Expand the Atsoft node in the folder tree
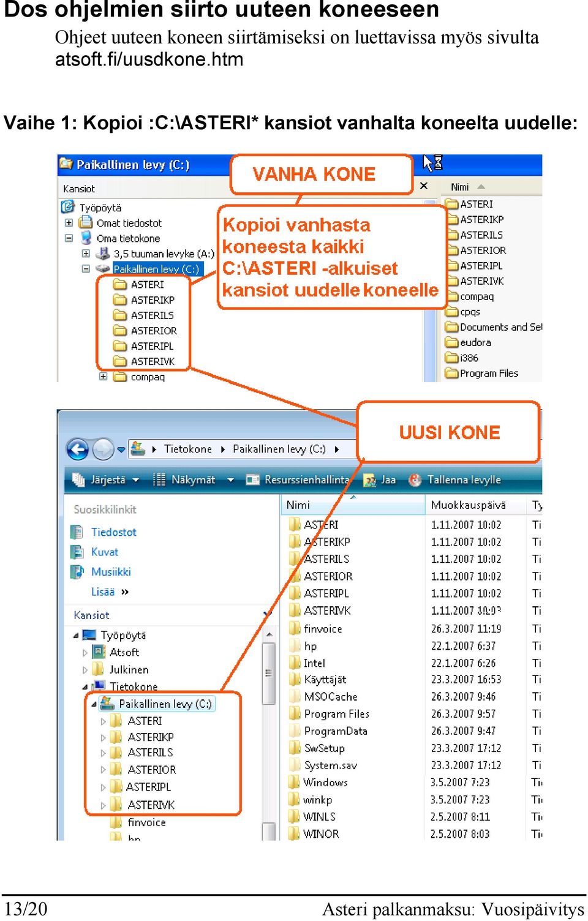 tap(85, 653)
